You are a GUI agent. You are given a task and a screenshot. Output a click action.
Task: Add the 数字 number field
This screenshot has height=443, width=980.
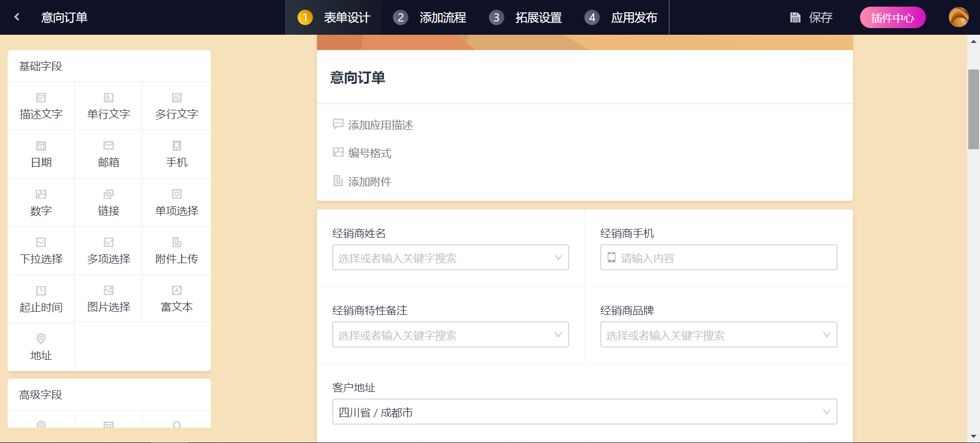point(41,203)
